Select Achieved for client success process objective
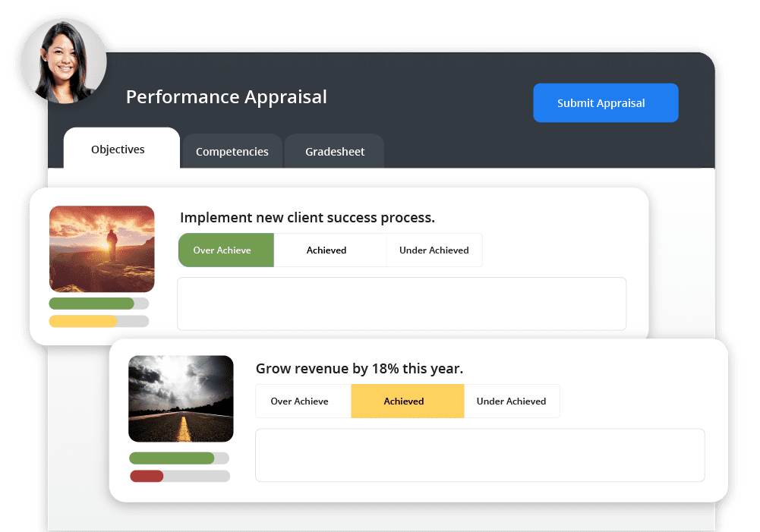The width and height of the screenshot is (760, 532). click(x=330, y=250)
